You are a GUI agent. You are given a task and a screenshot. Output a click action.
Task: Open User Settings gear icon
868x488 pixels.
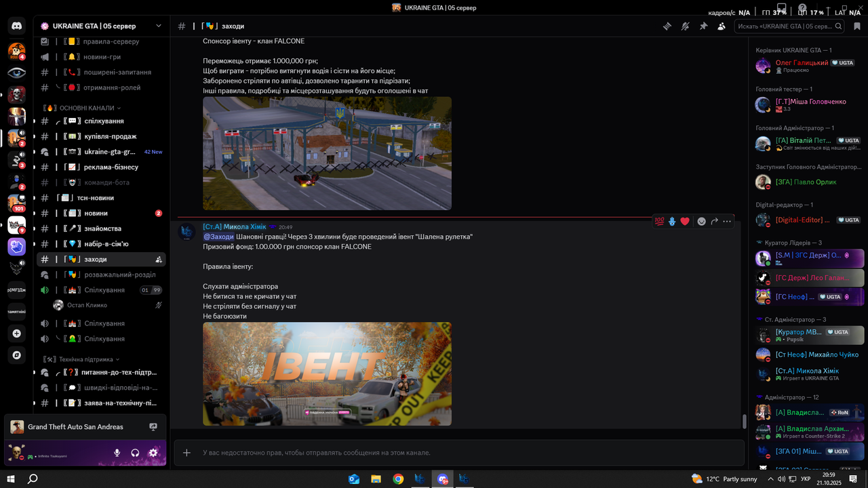[x=153, y=453]
